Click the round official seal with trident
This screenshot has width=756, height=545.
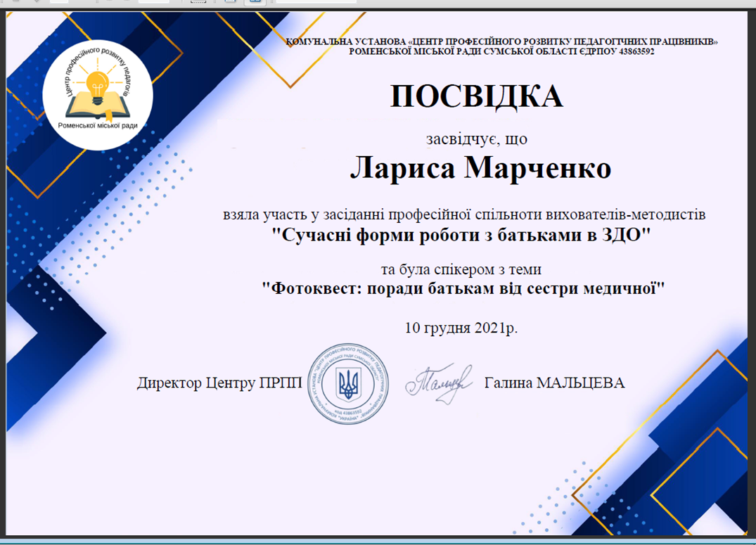point(348,384)
